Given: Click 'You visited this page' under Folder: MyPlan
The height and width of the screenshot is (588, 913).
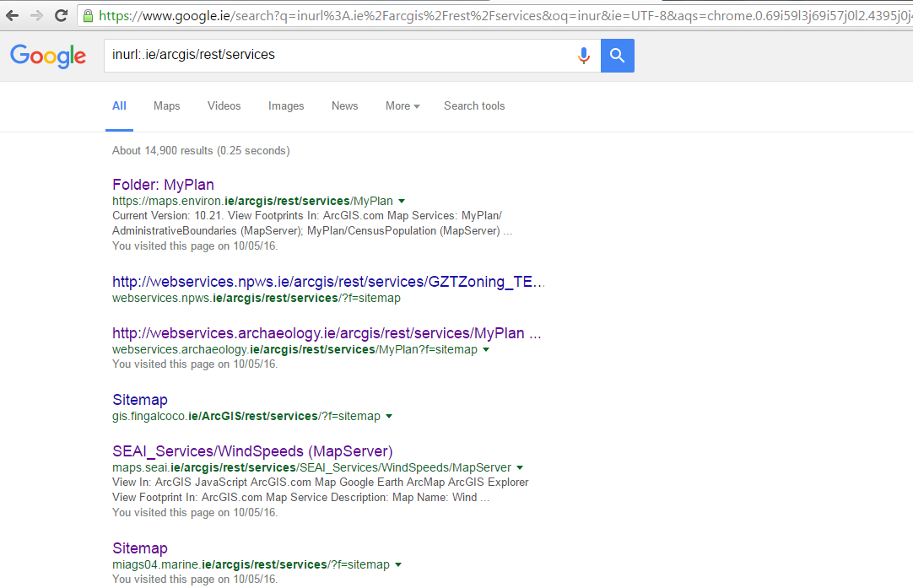Looking at the screenshot, I should click(x=195, y=246).
